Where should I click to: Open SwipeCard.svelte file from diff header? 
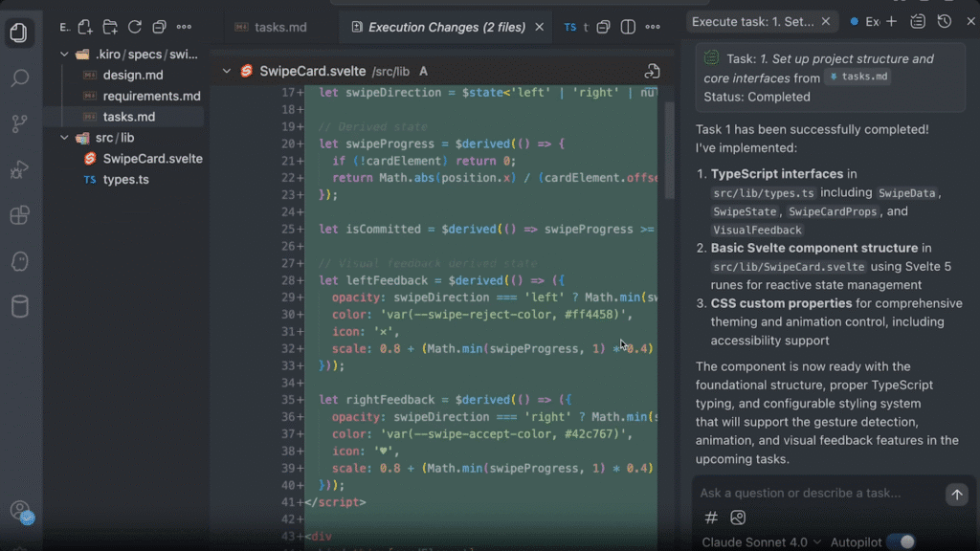[x=652, y=71]
